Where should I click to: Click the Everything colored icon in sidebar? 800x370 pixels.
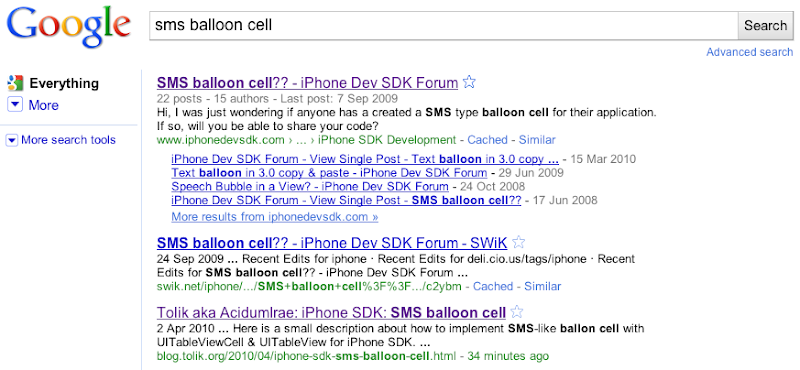(15, 83)
